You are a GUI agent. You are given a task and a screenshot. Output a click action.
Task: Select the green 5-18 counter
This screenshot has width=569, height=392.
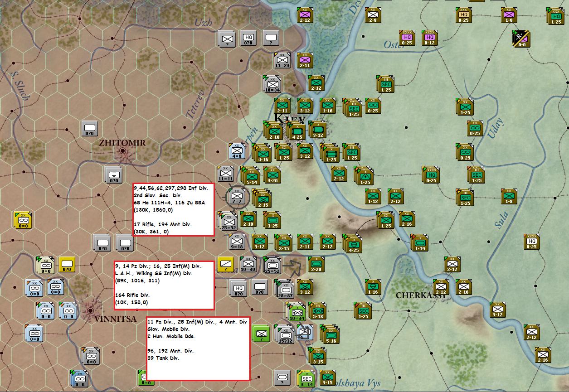pos(317,311)
